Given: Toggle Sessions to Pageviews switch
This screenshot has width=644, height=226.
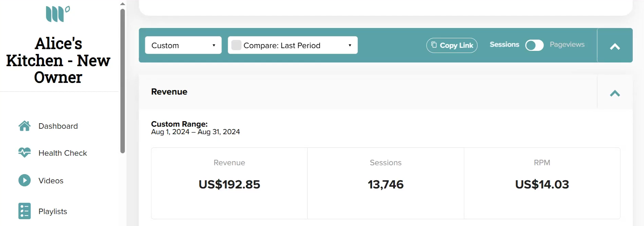Looking at the screenshot, I should click(534, 45).
